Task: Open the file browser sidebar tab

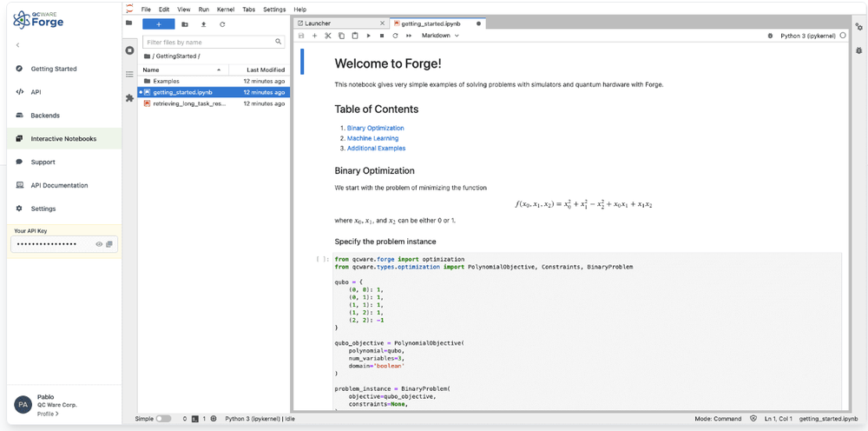Action: coord(129,23)
